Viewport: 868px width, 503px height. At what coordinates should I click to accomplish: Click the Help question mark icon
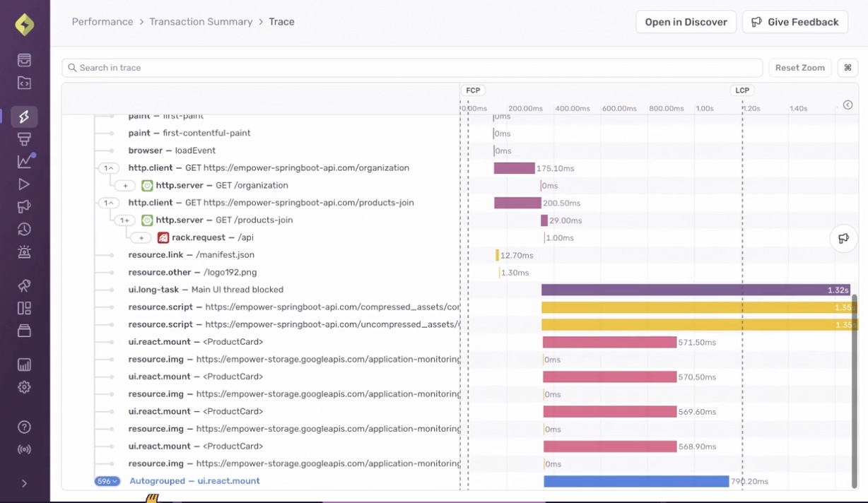click(x=24, y=427)
